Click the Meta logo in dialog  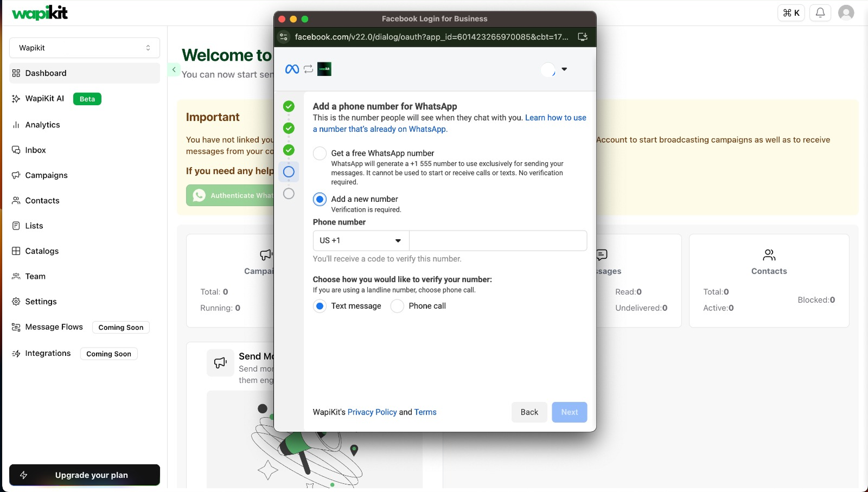(x=292, y=69)
